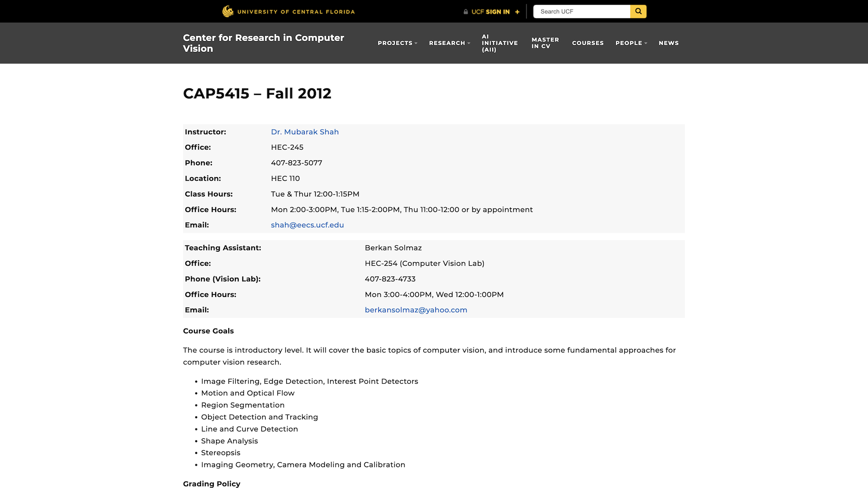This screenshot has height=488, width=868.
Task: Click Shape Analysis list item
Action: coord(230,441)
